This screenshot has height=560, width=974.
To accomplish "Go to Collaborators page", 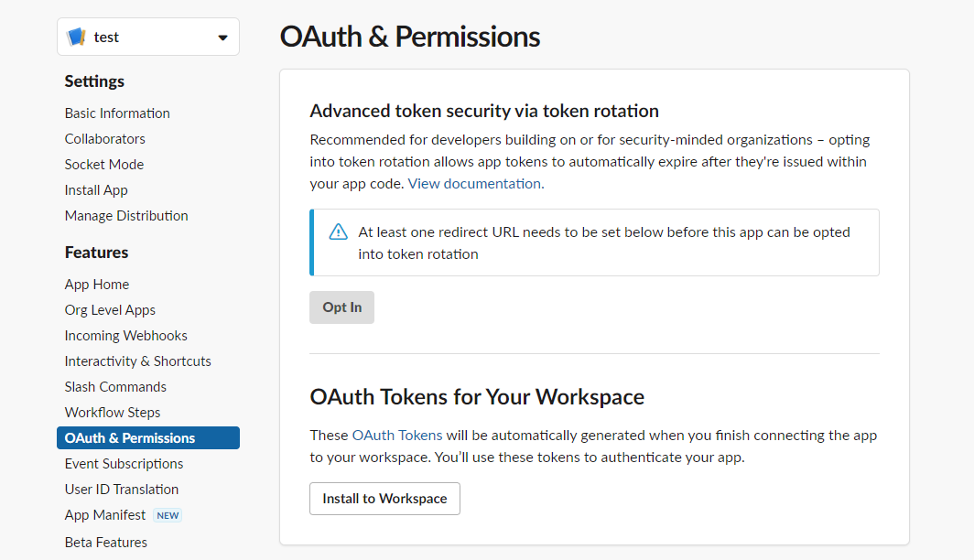I will click(104, 139).
